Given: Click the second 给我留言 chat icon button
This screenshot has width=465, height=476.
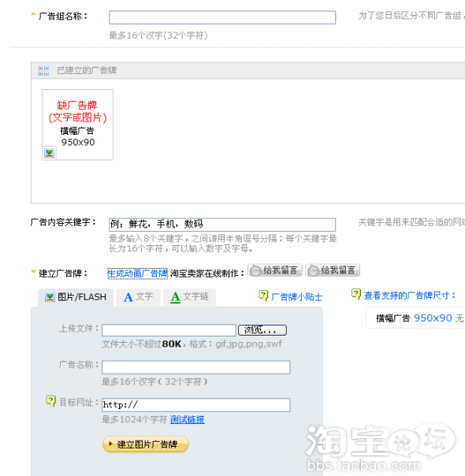Looking at the screenshot, I should (333, 270).
